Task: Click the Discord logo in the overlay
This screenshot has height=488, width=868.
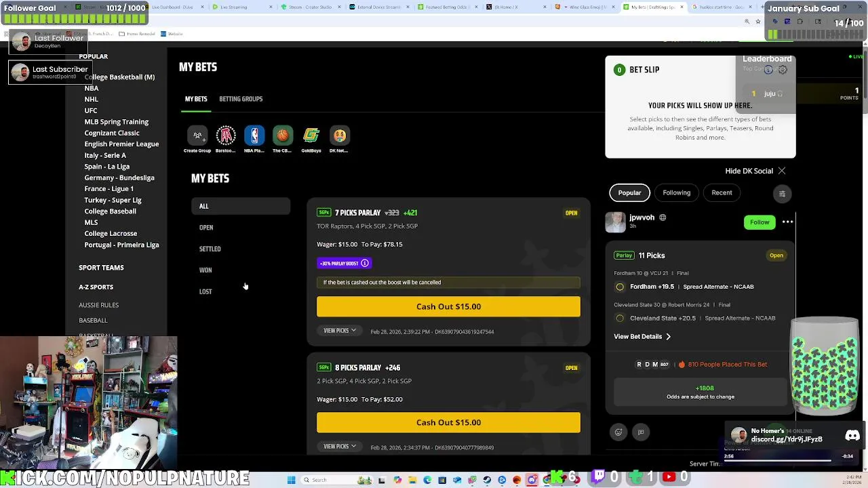Action: coord(852,436)
